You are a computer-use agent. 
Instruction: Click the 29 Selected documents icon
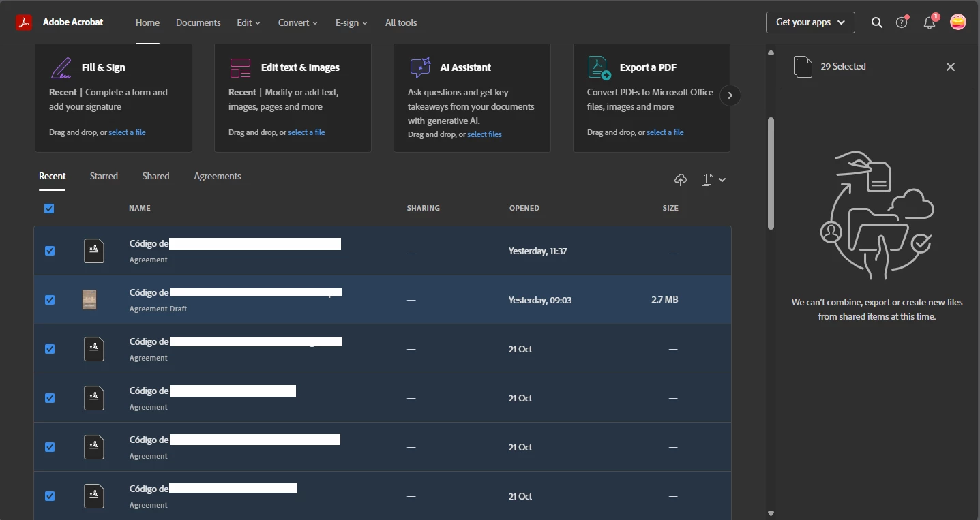803,67
